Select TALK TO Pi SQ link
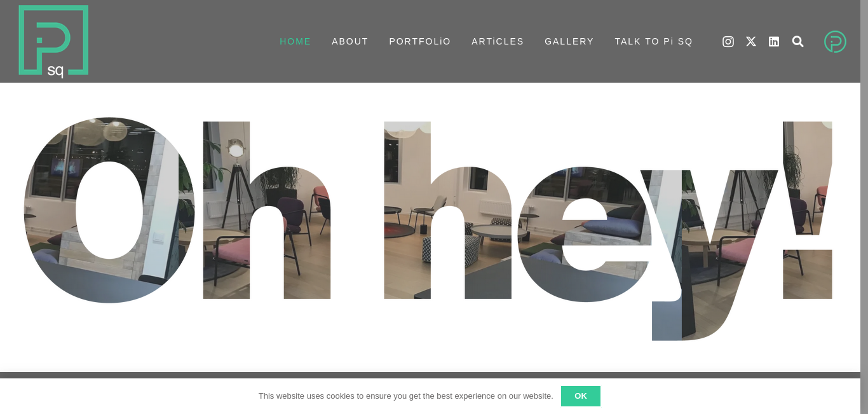 point(654,41)
